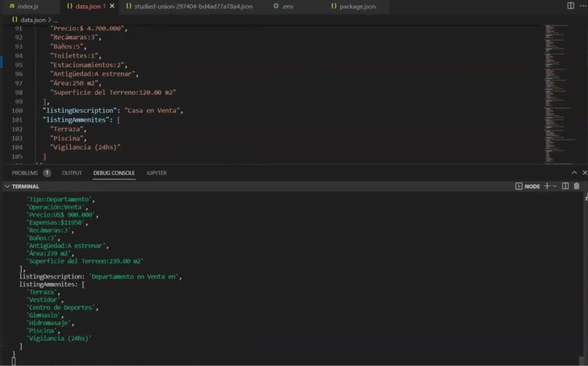The height and width of the screenshot is (366, 588).
Task: Toggle panel maximize with the chevron icon
Action: pos(574,172)
